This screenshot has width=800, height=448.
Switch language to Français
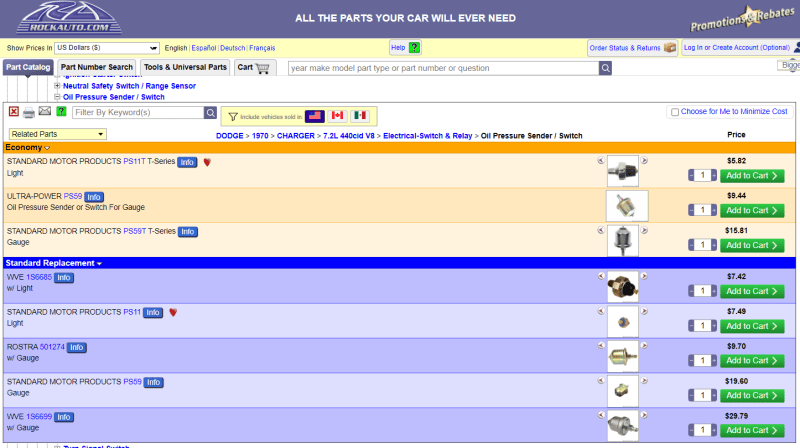point(262,48)
